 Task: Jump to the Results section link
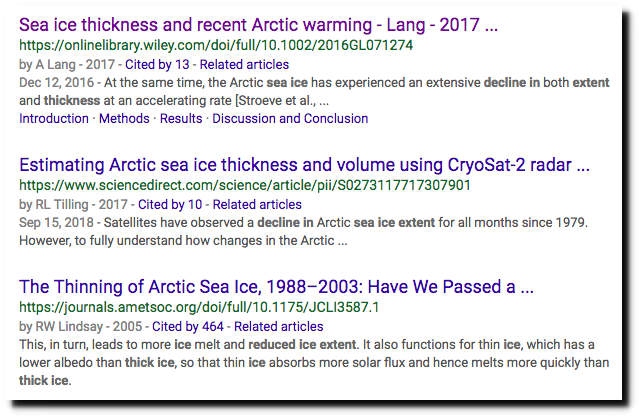tap(181, 119)
